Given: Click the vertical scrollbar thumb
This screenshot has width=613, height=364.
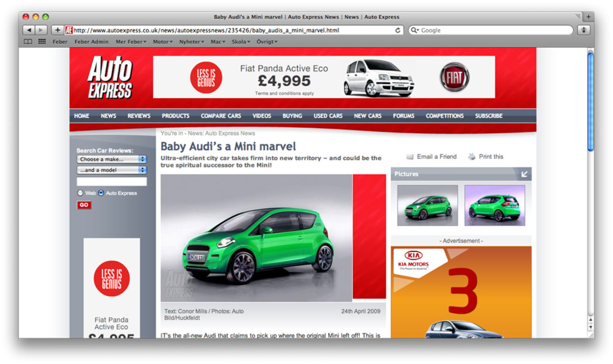Looking at the screenshot, I should click(x=590, y=101).
